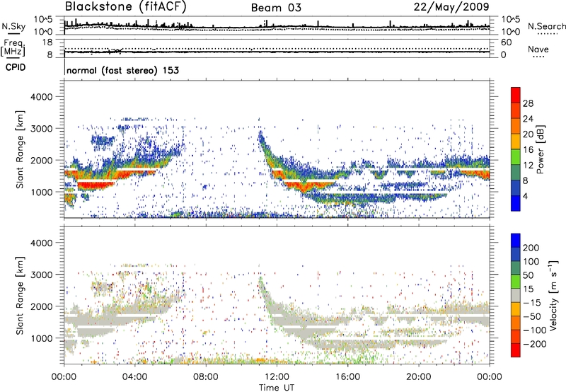Click the 20:00 time axis tick label

pos(418,377)
